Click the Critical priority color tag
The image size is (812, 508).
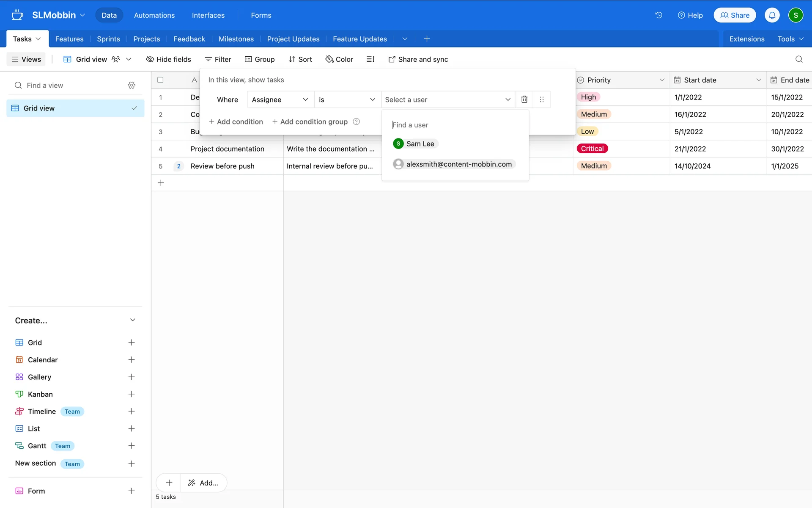[x=592, y=149]
